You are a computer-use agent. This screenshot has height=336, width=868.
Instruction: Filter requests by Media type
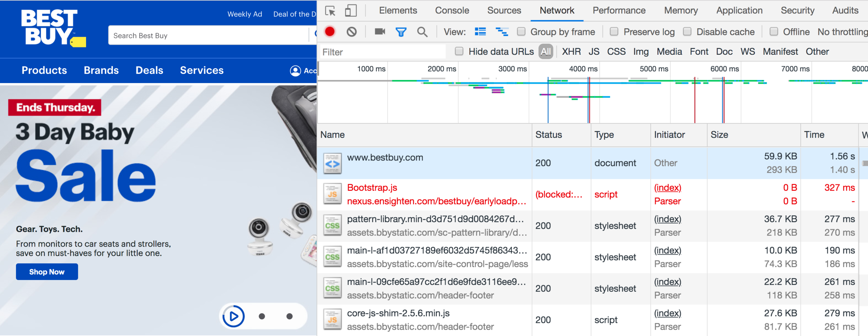[x=669, y=52]
